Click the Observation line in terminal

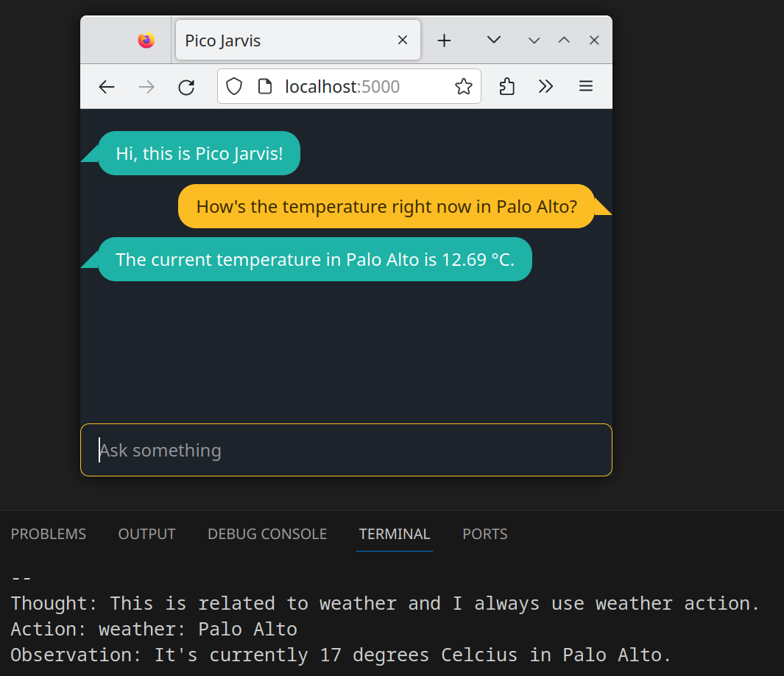point(341,655)
